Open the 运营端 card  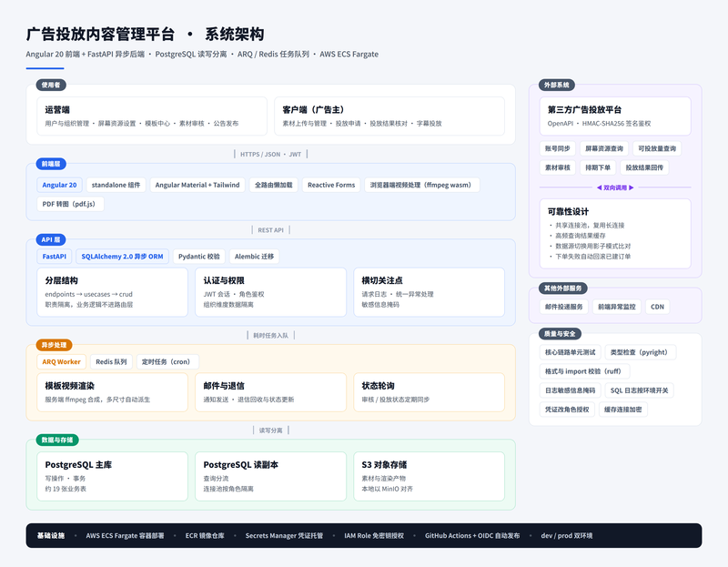[x=152, y=116]
